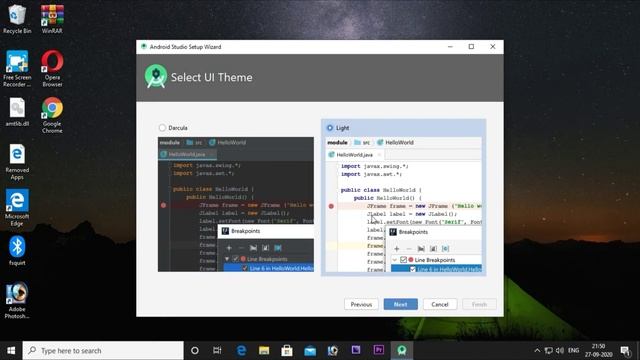Open the volume tray icon
640x360 pixels.
pyautogui.click(x=560, y=351)
